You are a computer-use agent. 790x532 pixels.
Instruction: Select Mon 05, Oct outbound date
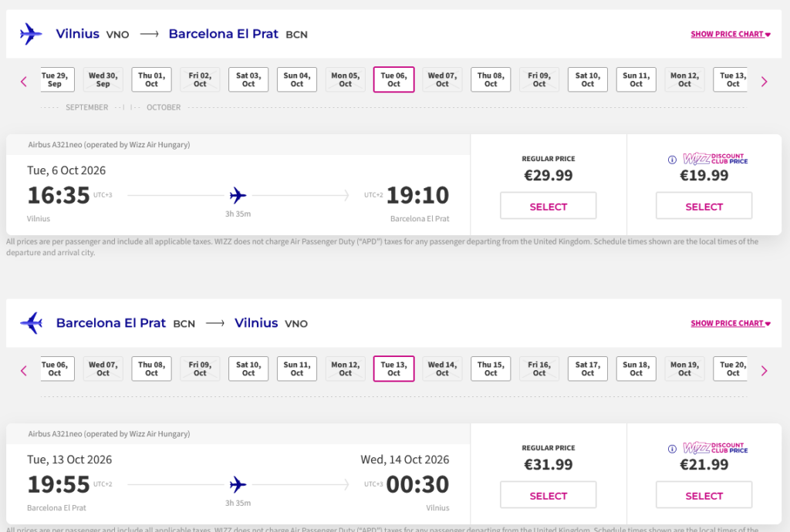point(345,79)
